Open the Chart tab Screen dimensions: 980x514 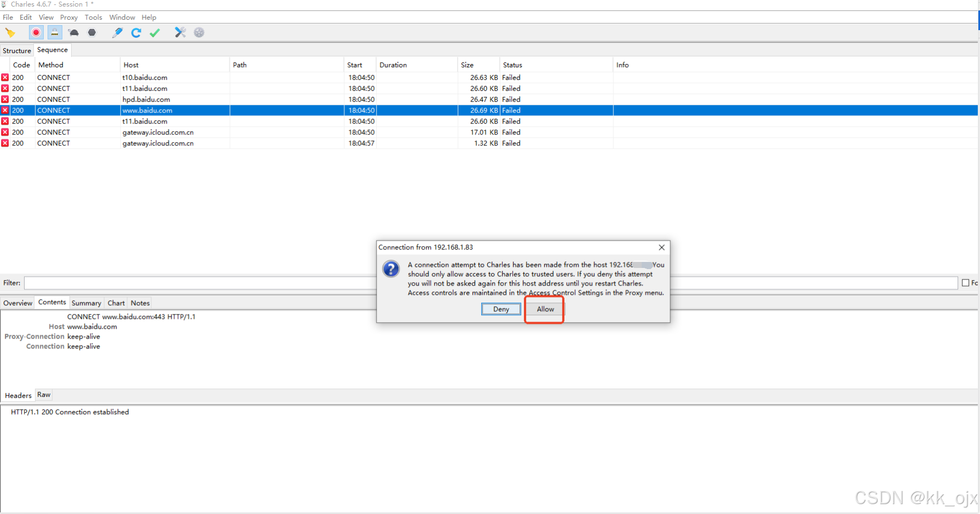pos(116,303)
